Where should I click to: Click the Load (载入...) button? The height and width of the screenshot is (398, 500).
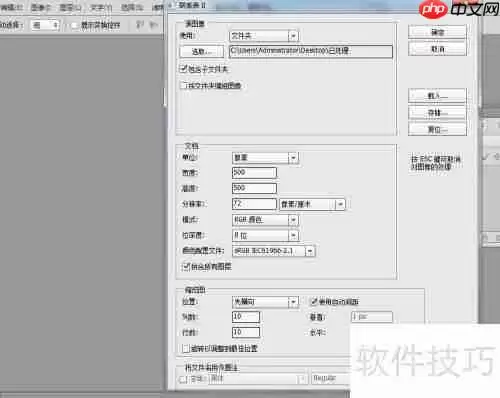point(437,96)
